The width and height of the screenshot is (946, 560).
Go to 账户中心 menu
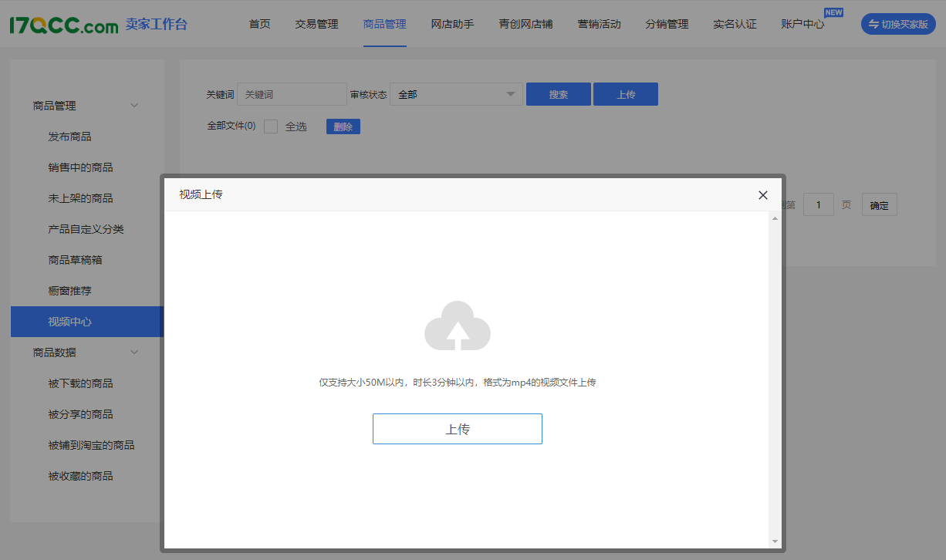point(802,24)
